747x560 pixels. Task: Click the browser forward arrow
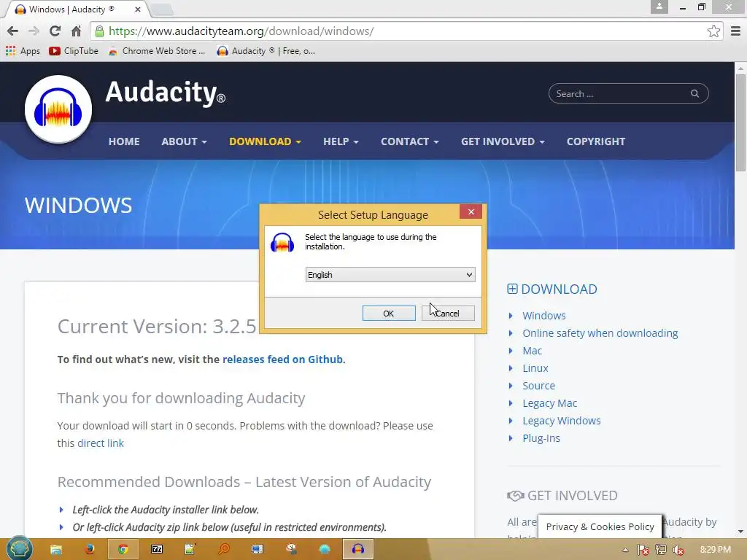(x=34, y=31)
